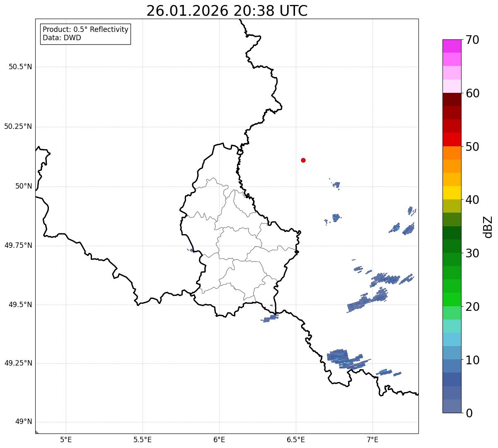Image resolution: width=498 pixels, height=448 pixels.
Task: Click the red radar site marker dot
Action: (x=303, y=160)
